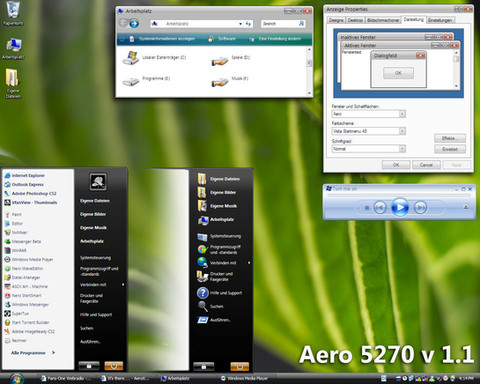Screen dimensions: 480x384
Task: Expand the text-only Verbinden mit submenu arrow
Action: tap(123, 285)
